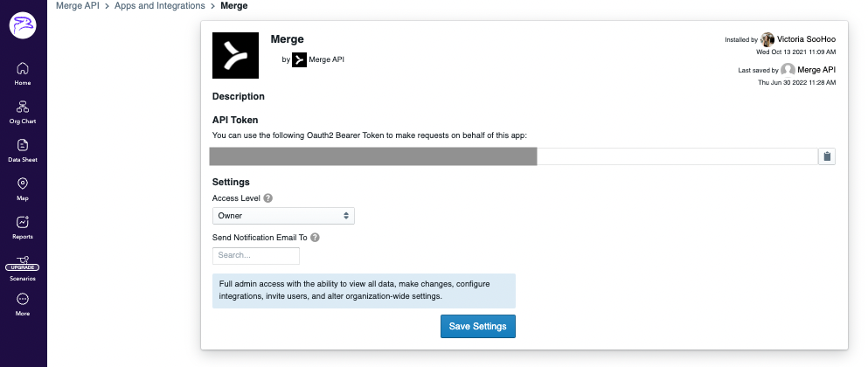868x367 pixels.
Task: Open the More menu in the sidebar
Action: click(23, 303)
